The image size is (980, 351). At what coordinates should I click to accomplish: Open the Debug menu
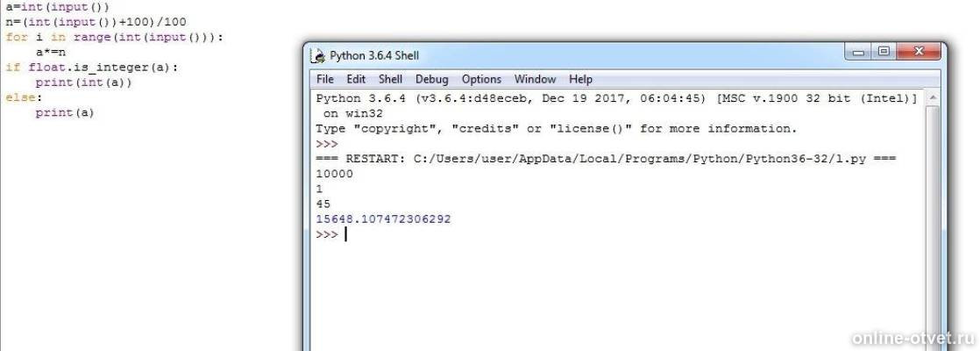432,80
